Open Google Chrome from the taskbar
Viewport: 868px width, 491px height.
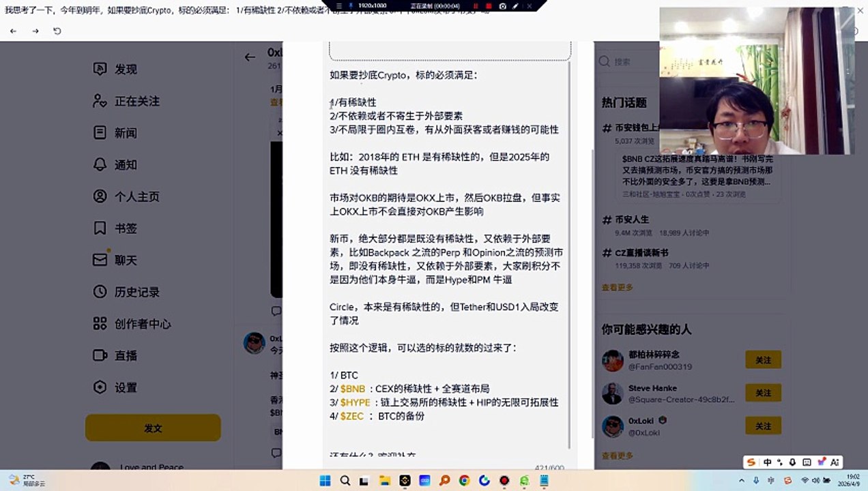465,480
